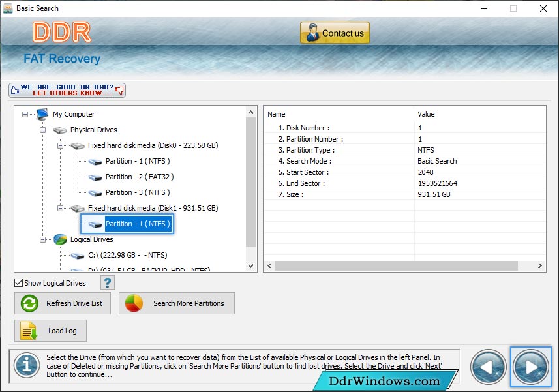Click the info icon in the status bar
Viewport: 559px width, 392px height.
tap(26, 366)
